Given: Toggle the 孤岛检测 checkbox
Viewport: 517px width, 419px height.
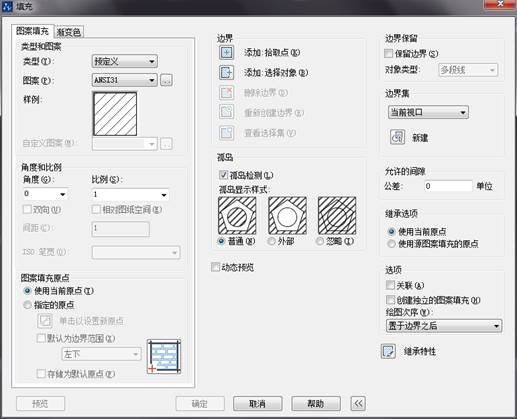Looking at the screenshot, I should (223, 175).
